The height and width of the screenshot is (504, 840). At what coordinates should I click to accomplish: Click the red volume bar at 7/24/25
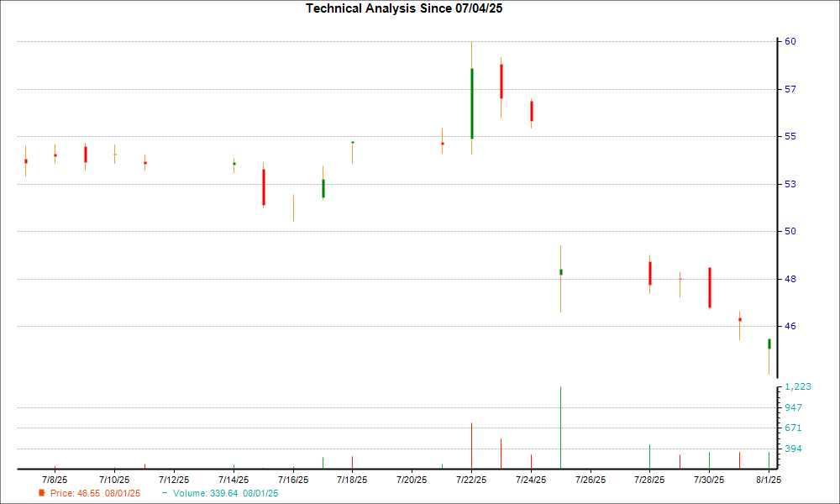[532, 462]
